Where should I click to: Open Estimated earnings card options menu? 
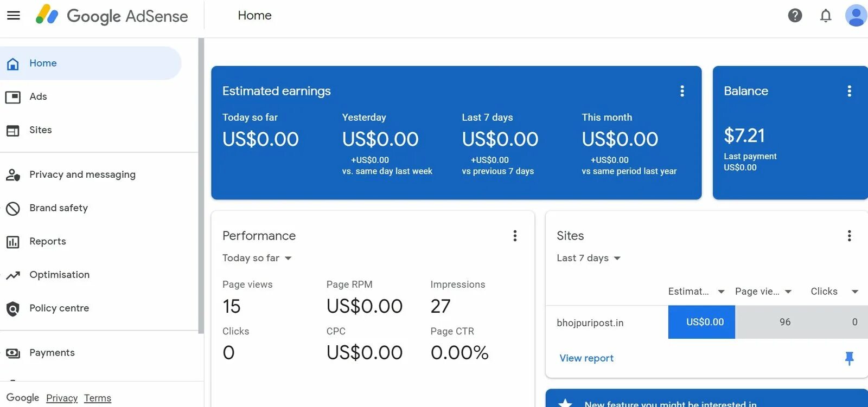[x=682, y=91]
